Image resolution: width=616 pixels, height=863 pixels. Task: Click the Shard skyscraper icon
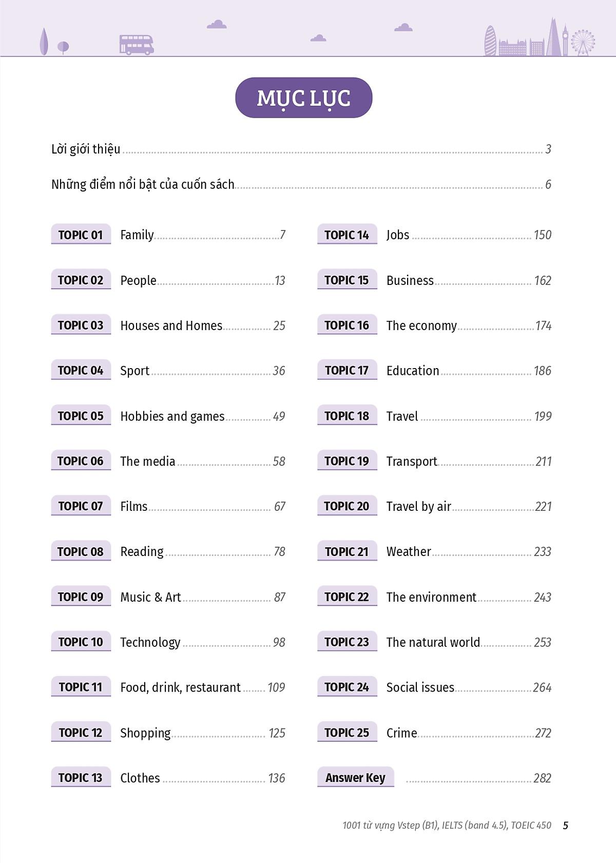(x=553, y=36)
